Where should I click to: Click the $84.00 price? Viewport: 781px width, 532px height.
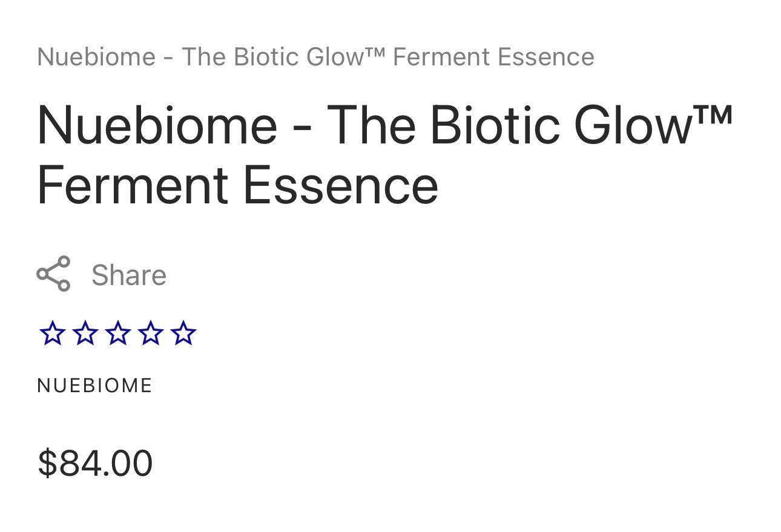pos(95,464)
